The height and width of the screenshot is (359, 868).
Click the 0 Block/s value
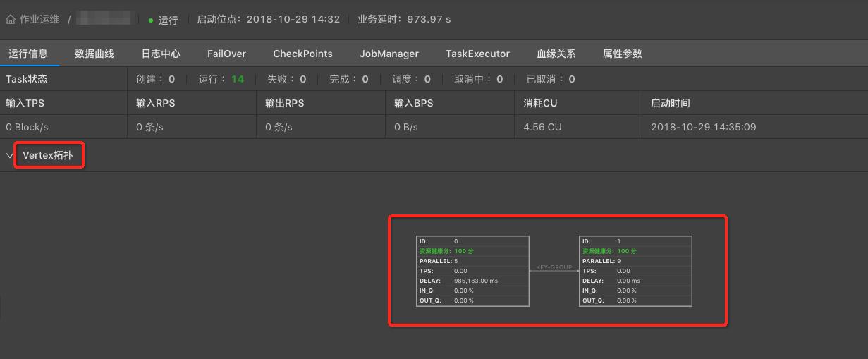coord(27,127)
